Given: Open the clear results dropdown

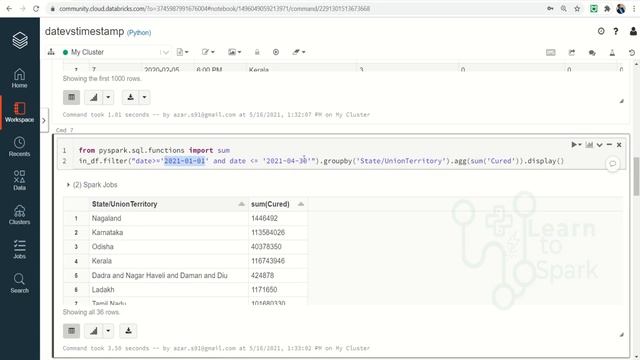Looking at the screenshot, I should [x=299, y=52].
